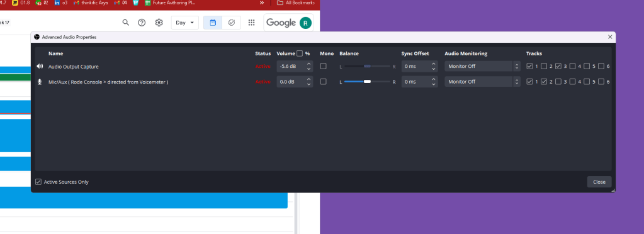Viewport: 644px width, 234px height.
Task: Click OBS logo icon in dialog title bar
Action: (x=37, y=37)
